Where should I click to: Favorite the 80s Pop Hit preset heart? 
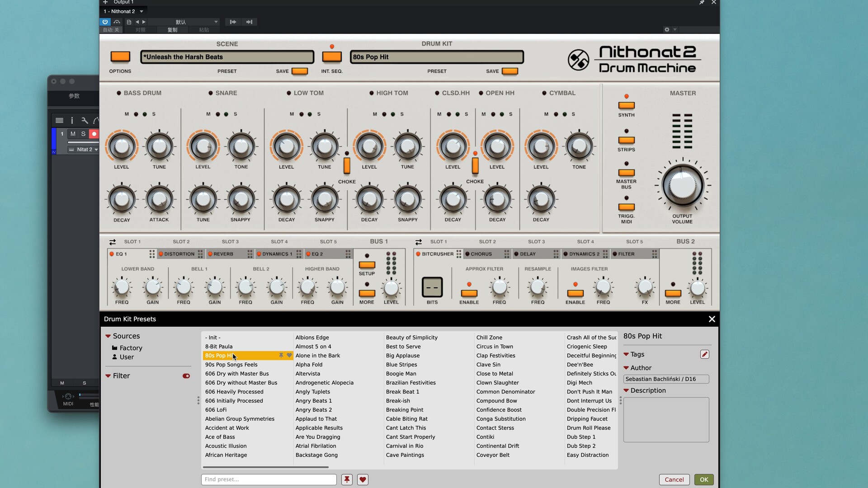(x=289, y=356)
